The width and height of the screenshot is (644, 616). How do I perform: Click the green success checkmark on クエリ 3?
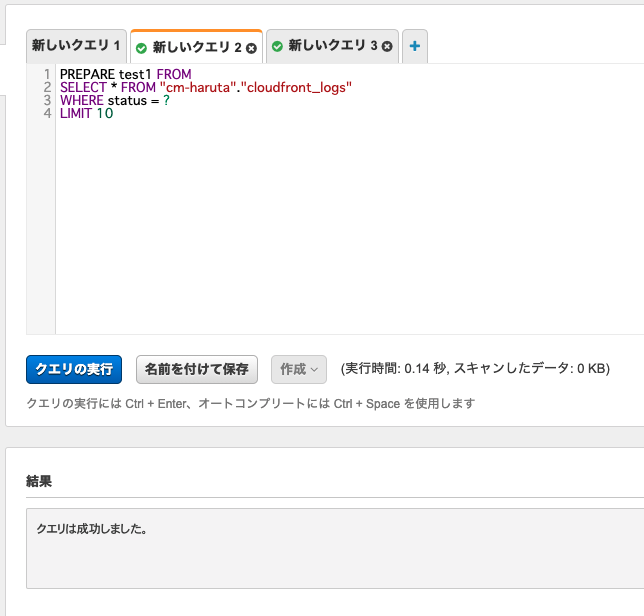click(277, 46)
